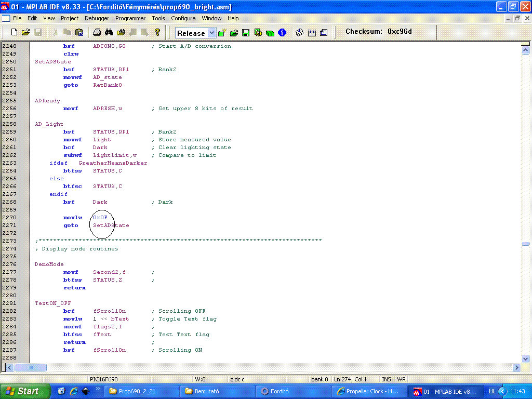
Task: Open the Debugger menu
Action: pos(97,18)
